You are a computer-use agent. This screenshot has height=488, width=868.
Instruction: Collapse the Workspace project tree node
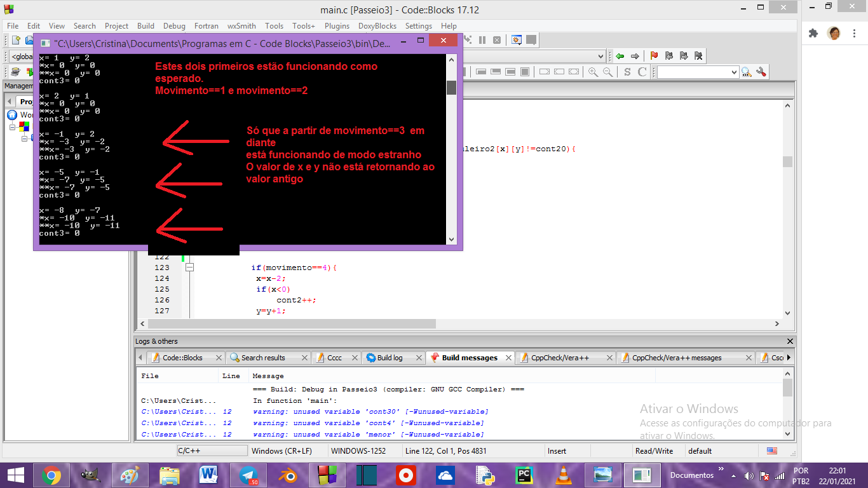(x=12, y=127)
